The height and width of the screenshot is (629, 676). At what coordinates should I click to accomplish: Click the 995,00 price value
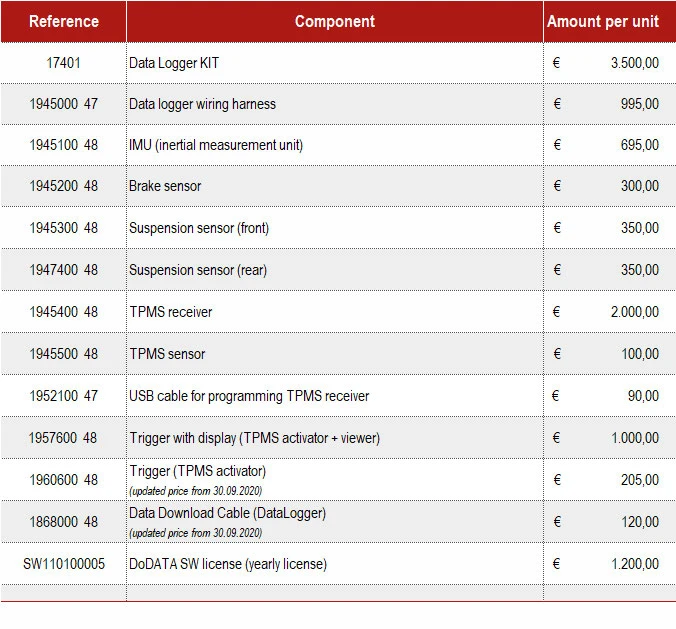tap(640, 104)
